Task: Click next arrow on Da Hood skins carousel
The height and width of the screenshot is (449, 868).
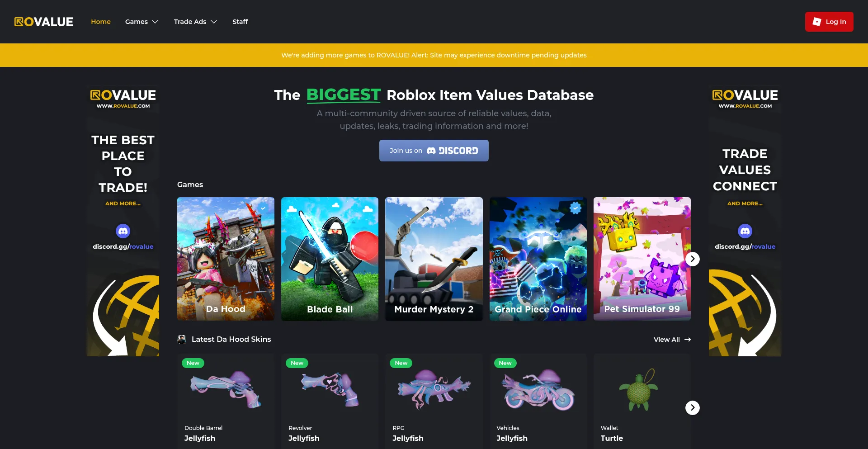Action: pos(692,407)
